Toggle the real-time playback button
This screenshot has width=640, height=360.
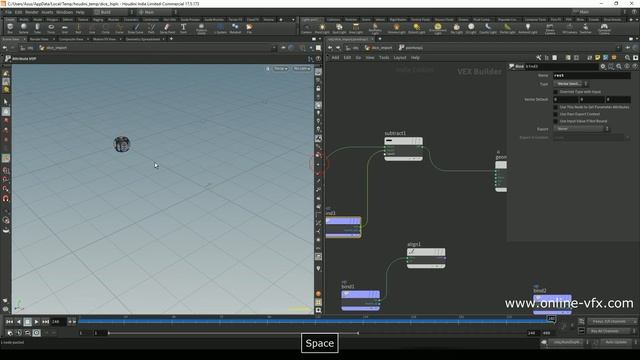pyautogui.click(x=36, y=333)
